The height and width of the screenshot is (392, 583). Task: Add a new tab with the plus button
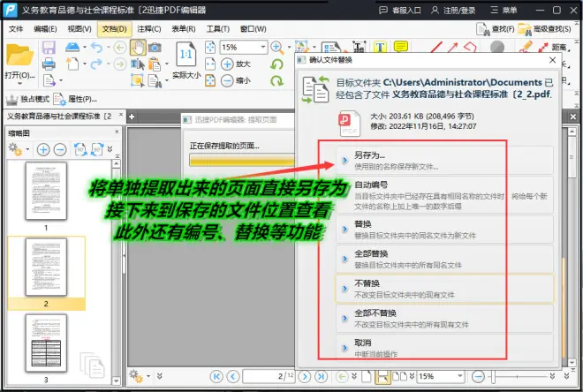pos(132,117)
